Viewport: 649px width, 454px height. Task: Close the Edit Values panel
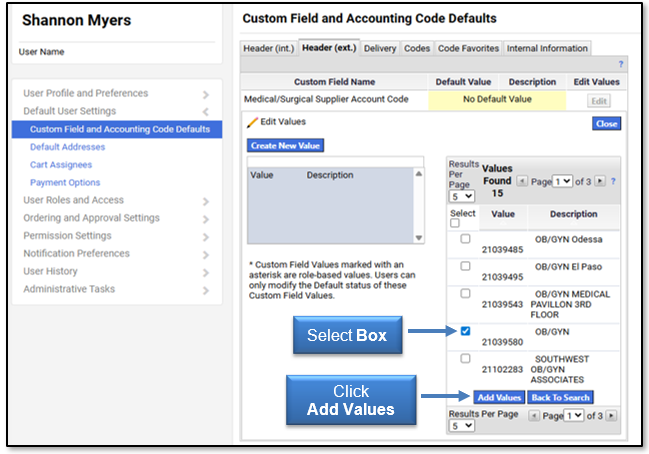click(x=606, y=124)
